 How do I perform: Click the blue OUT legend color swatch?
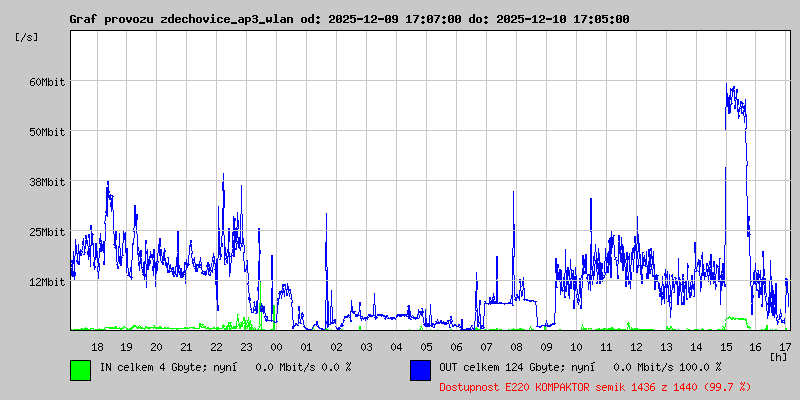[x=420, y=370]
